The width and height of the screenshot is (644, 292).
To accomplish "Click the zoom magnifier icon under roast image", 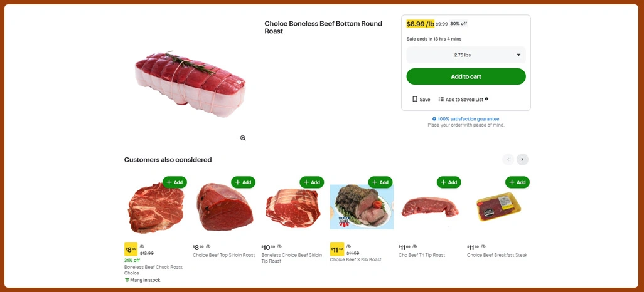I will [243, 138].
